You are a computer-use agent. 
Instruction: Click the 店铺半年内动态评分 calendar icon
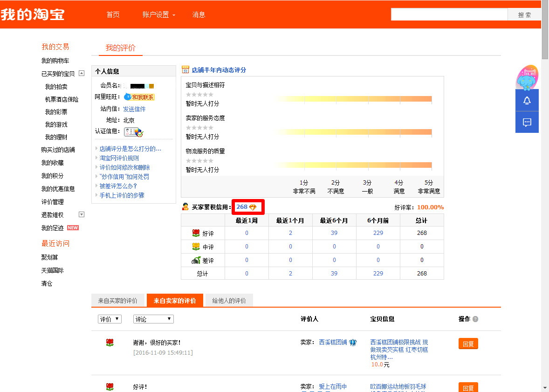(185, 70)
